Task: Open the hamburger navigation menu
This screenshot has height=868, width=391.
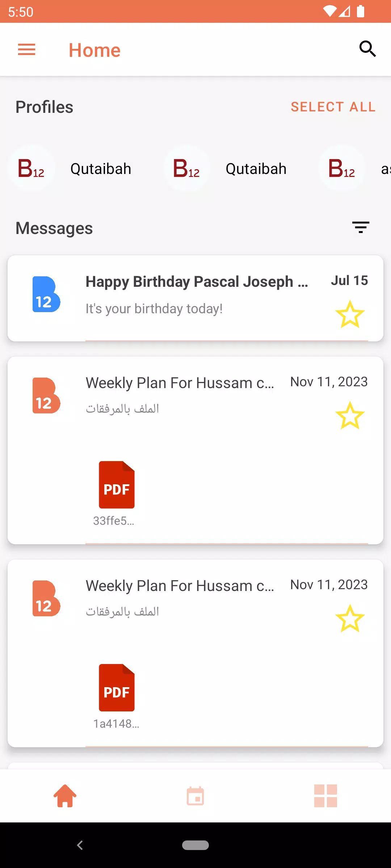Action: (x=27, y=50)
